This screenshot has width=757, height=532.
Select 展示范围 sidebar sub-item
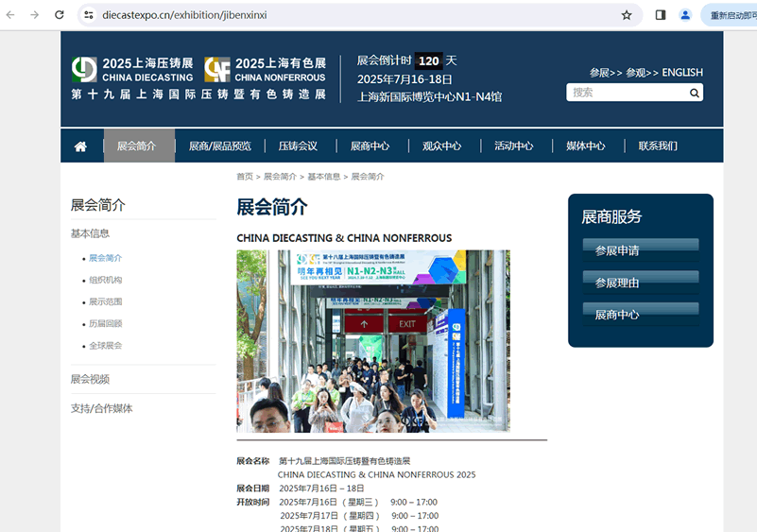click(x=105, y=301)
